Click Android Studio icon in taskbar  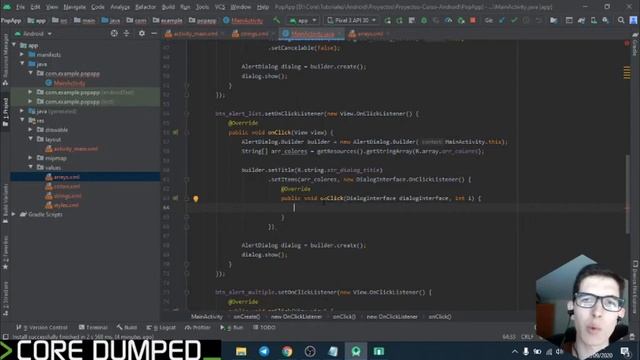pyautogui.click(x=356, y=351)
